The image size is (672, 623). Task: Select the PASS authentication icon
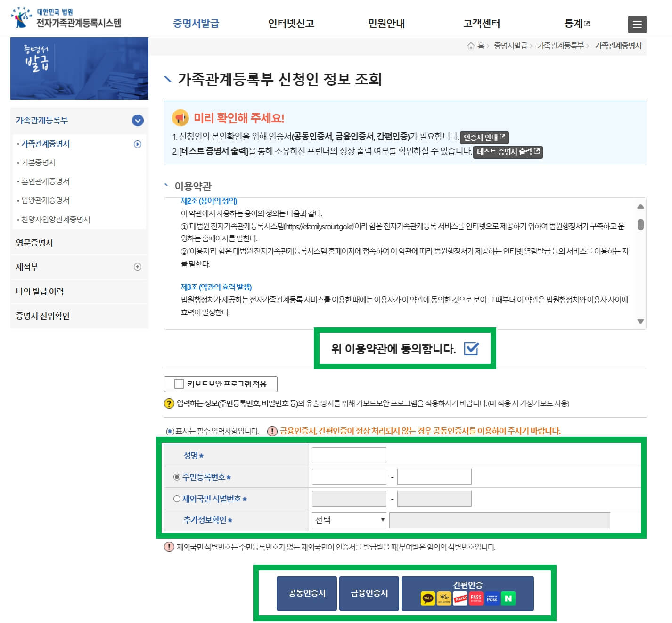[x=475, y=598]
